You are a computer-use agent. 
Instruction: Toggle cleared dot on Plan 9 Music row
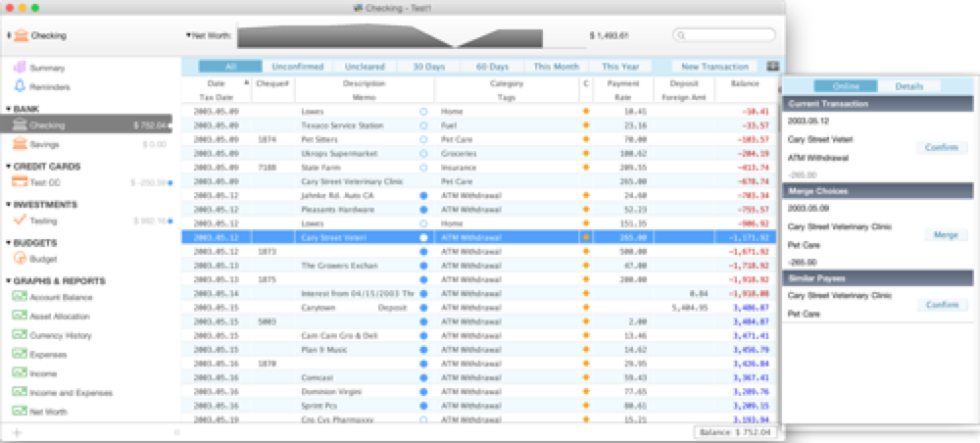coord(423,349)
